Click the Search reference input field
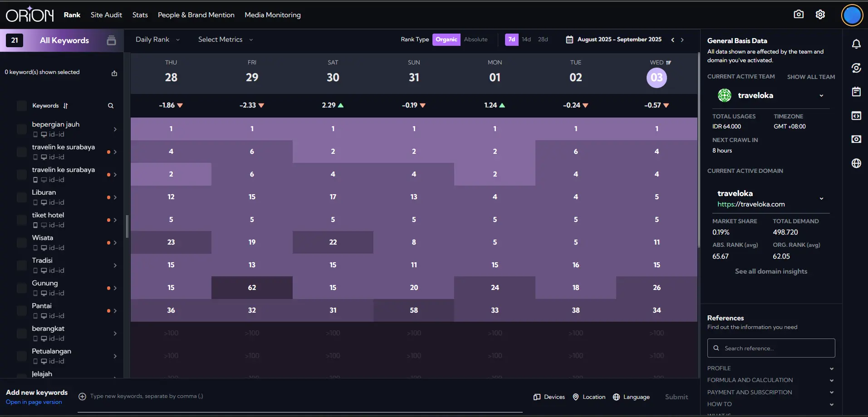The width and height of the screenshot is (868, 417). (x=771, y=348)
